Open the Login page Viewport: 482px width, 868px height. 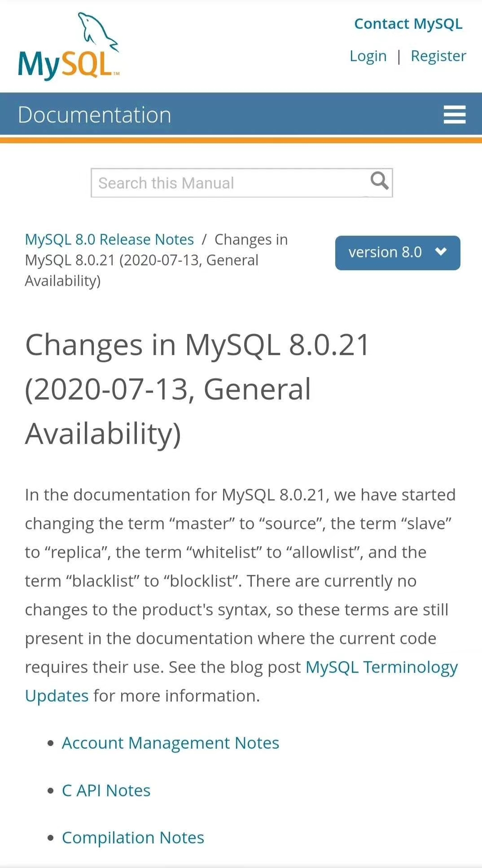pyautogui.click(x=368, y=56)
